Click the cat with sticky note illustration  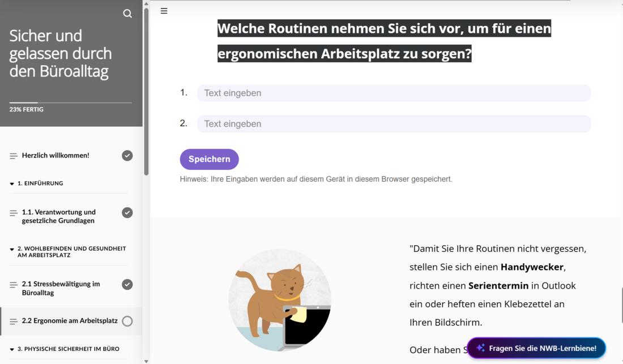click(x=280, y=300)
